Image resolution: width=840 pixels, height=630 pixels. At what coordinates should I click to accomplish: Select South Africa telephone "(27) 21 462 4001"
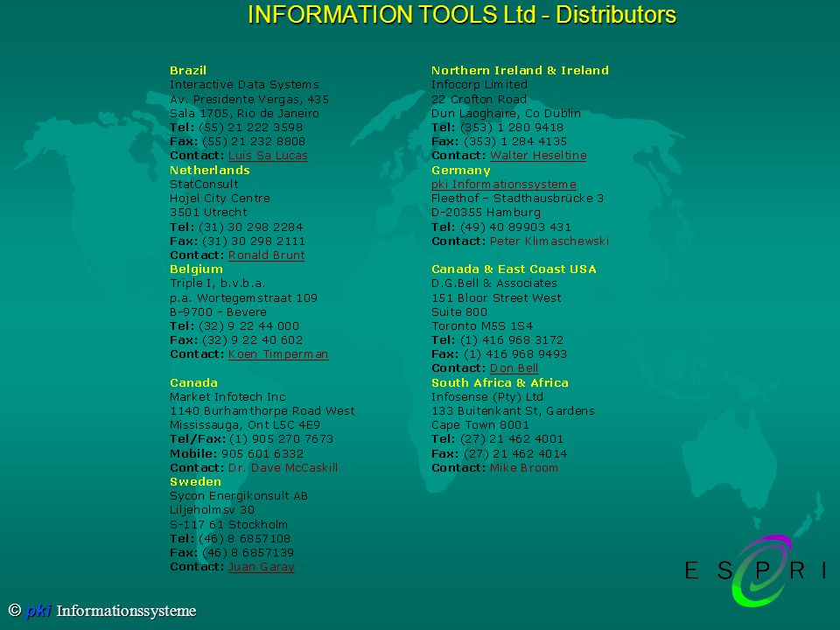(512, 439)
